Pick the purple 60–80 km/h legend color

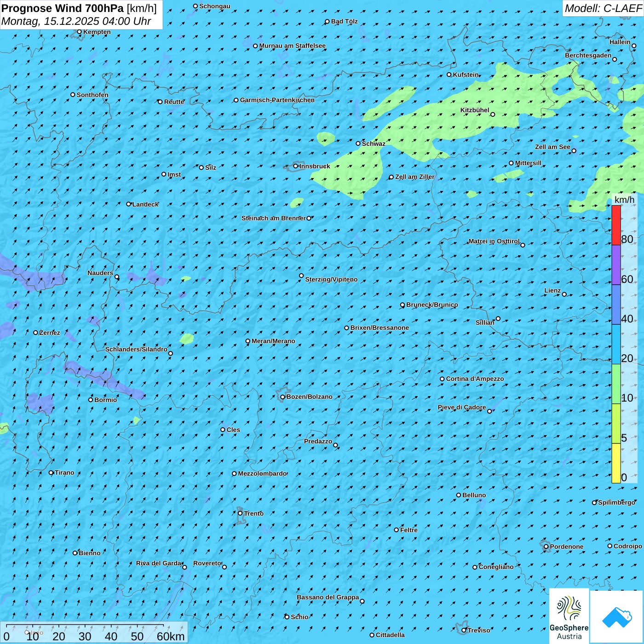point(616,264)
